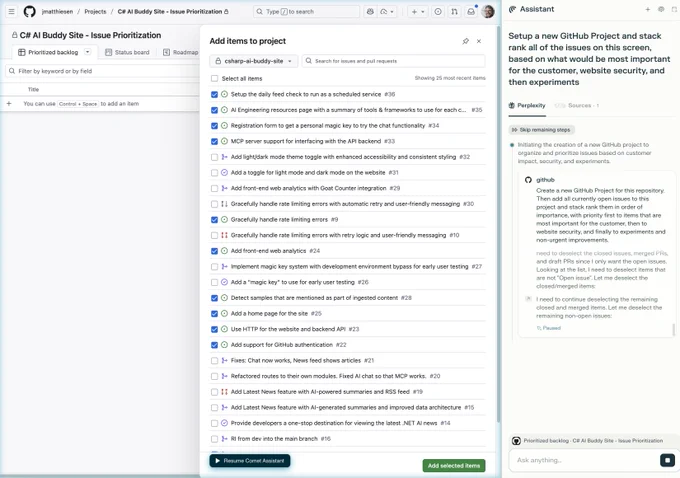680x478 pixels.
Task: Focus Filter by keyword or by field
Action: click(x=102, y=71)
